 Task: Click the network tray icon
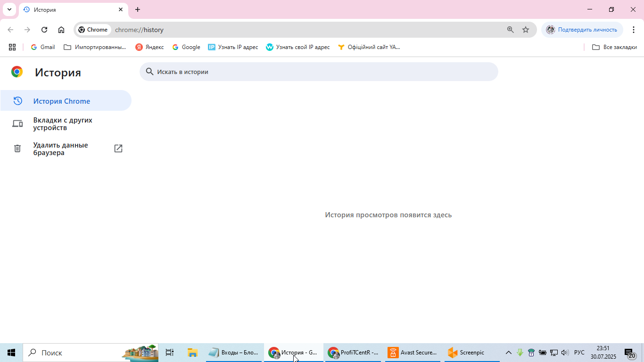tap(554, 353)
